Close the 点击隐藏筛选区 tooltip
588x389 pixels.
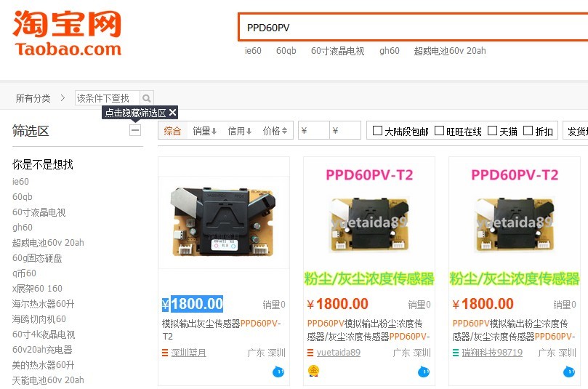(x=172, y=113)
